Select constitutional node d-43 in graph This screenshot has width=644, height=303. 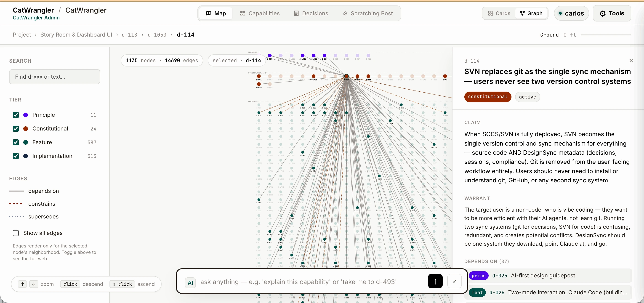[x=445, y=76]
